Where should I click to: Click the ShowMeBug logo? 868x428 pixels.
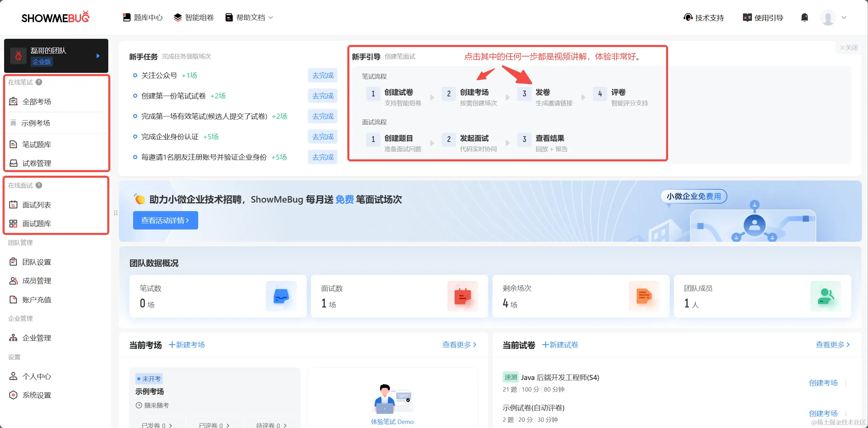(55, 17)
